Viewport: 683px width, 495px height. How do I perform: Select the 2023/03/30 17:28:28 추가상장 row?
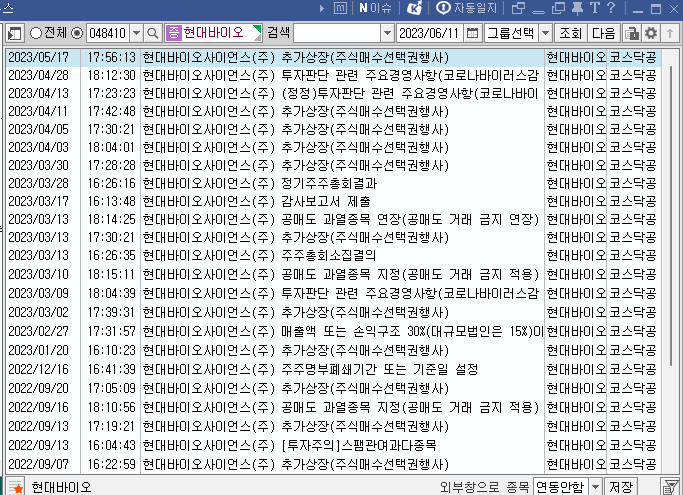click(x=333, y=166)
